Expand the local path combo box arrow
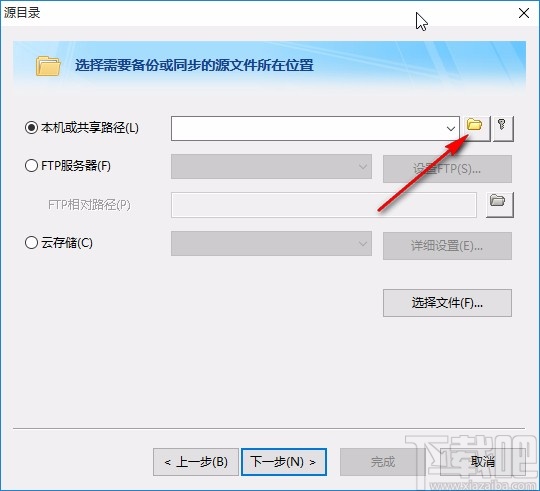 pyautogui.click(x=450, y=128)
